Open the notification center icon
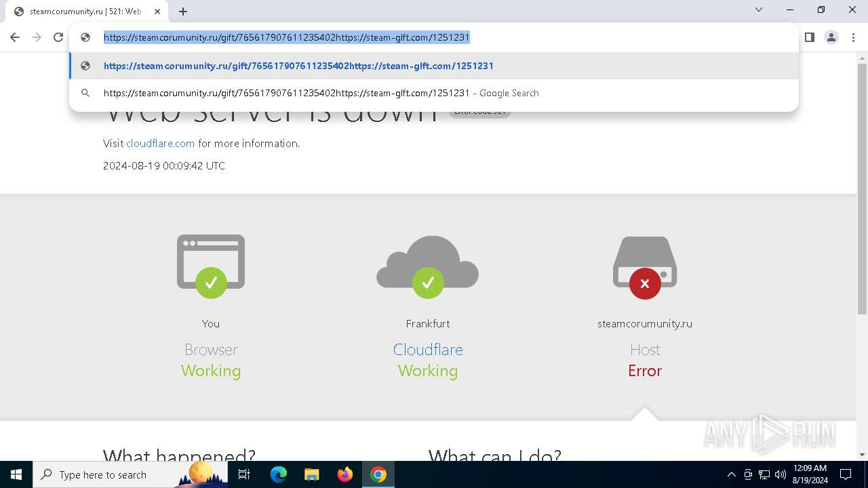 [x=846, y=474]
